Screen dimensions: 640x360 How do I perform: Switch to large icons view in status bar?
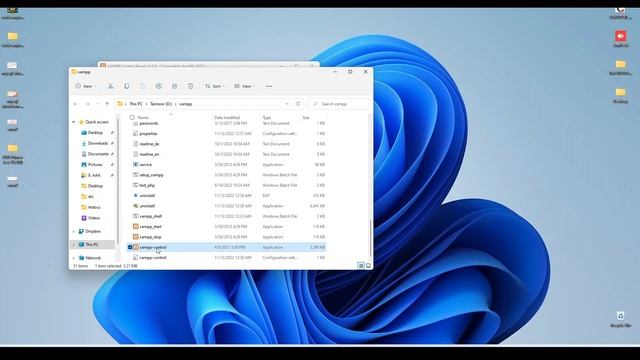[x=368, y=266]
